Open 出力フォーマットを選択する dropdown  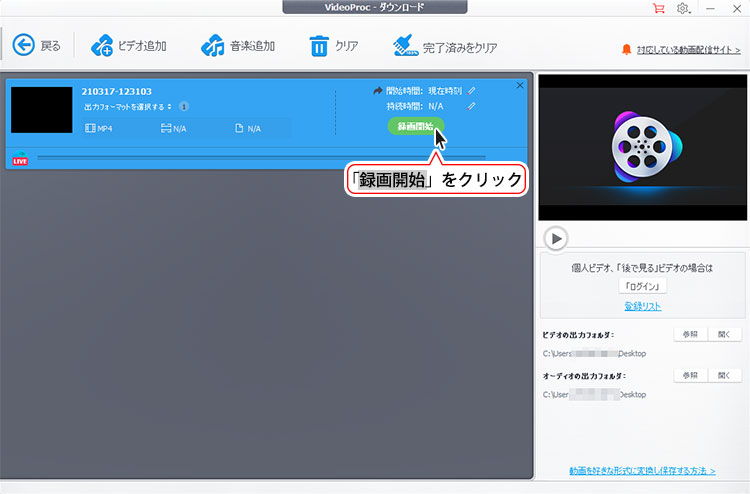[128, 107]
